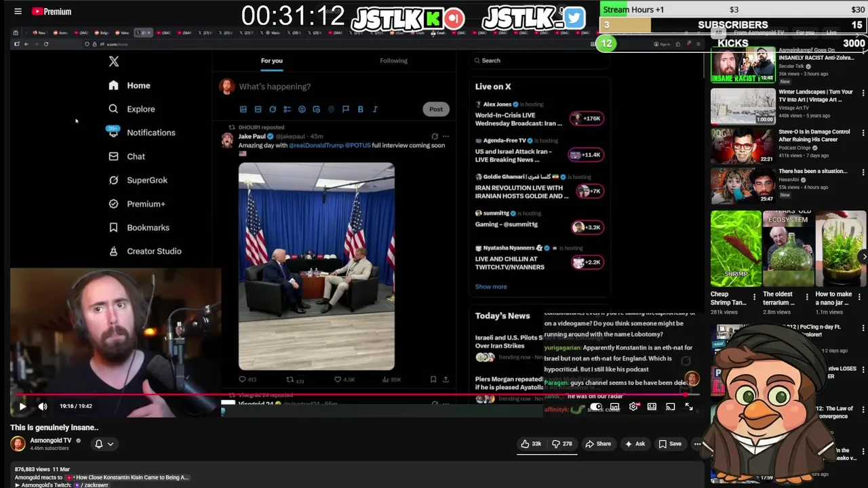Click the Grok compose icon
The image size is (868, 488).
[x=273, y=109]
